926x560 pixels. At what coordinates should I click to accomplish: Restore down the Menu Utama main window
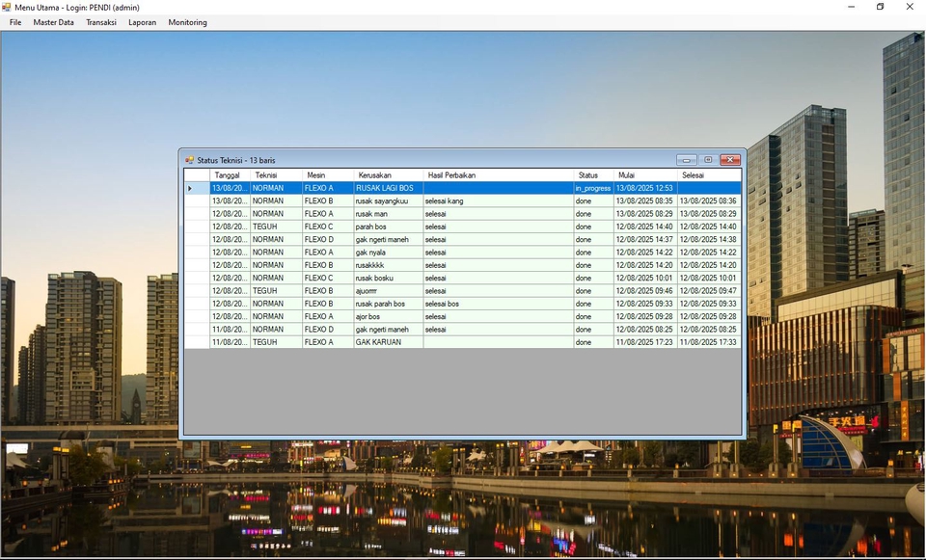click(x=880, y=7)
